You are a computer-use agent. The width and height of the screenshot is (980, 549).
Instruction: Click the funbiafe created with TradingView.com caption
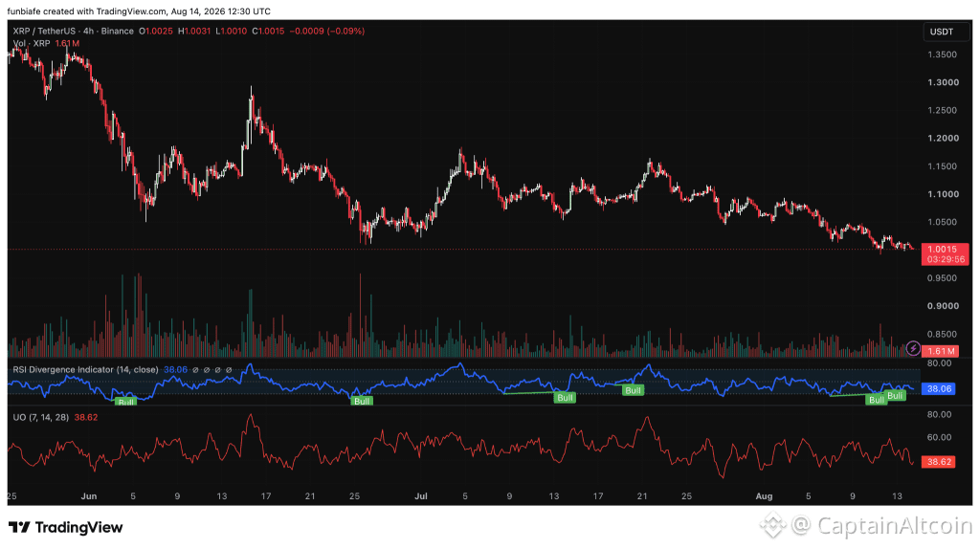coord(139,11)
